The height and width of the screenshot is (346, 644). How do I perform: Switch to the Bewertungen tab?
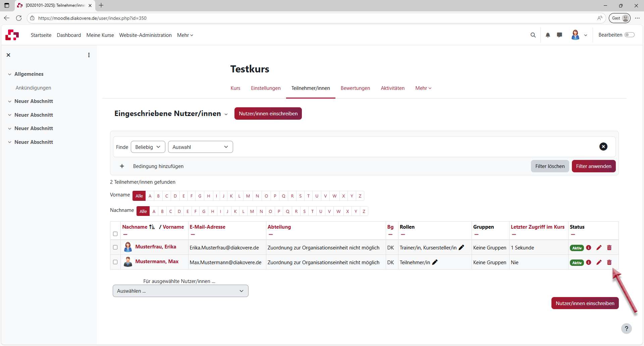pos(355,88)
